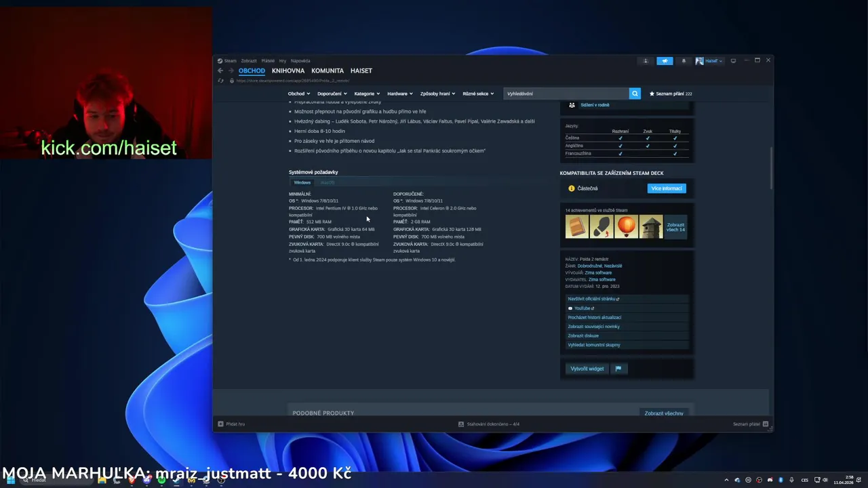Focus the Vyhledávání search field
Viewport: 868px width, 488px height.
pos(566,94)
